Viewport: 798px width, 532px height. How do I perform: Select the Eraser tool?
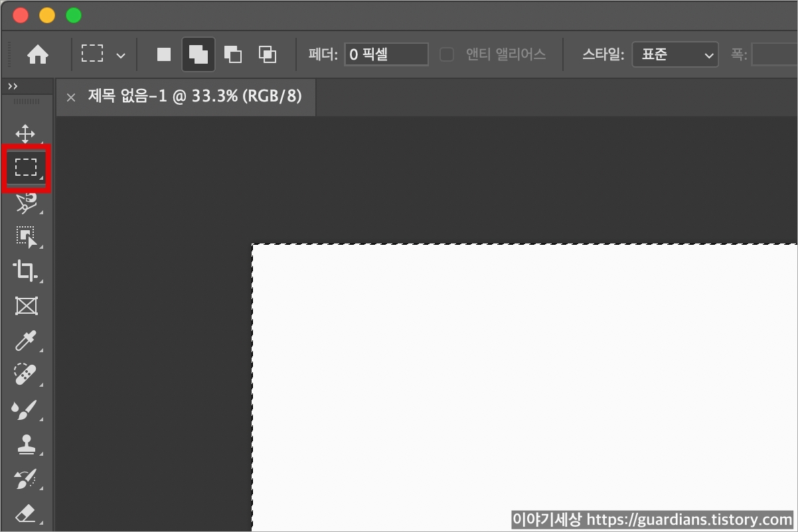pos(25,513)
